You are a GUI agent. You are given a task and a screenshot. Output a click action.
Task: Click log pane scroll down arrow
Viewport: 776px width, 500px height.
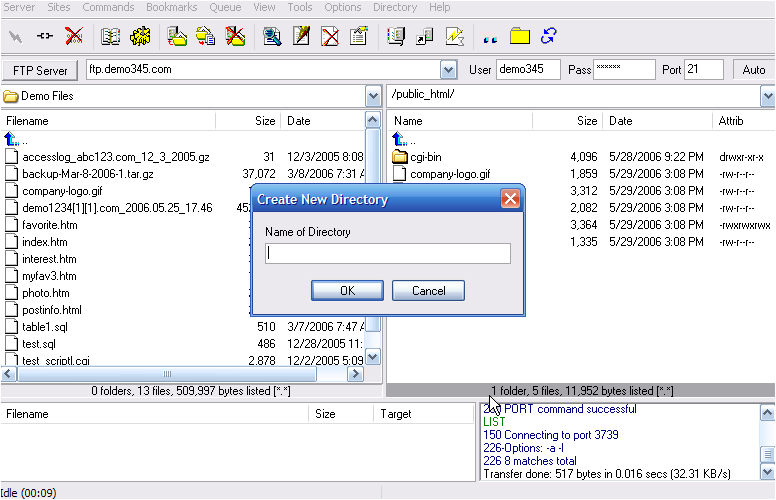[767, 472]
